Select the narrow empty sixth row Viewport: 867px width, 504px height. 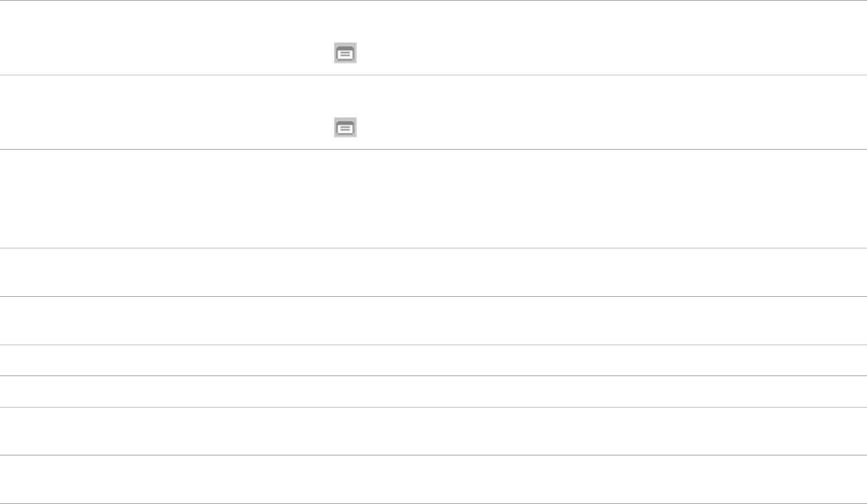pos(433,360)
